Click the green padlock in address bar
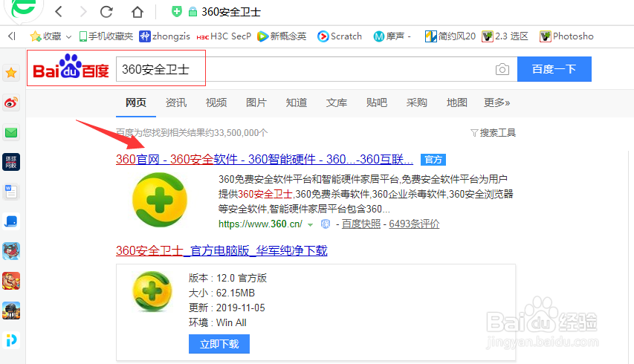Screen dimensions: 634x364 click(x=193, y=12)
